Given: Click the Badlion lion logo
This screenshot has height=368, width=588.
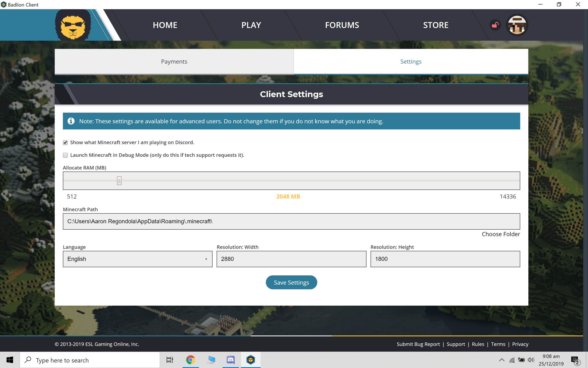Looking at the screenshot, I should (73, 25).
